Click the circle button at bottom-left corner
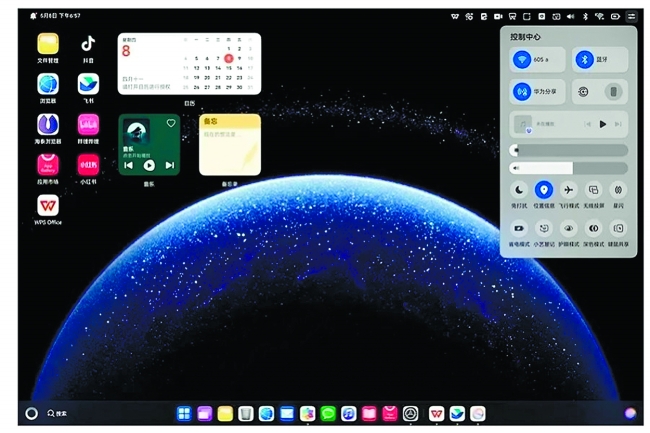Image resolution: width=650 pixels, height=433 pixels. (x=32, y=413)
